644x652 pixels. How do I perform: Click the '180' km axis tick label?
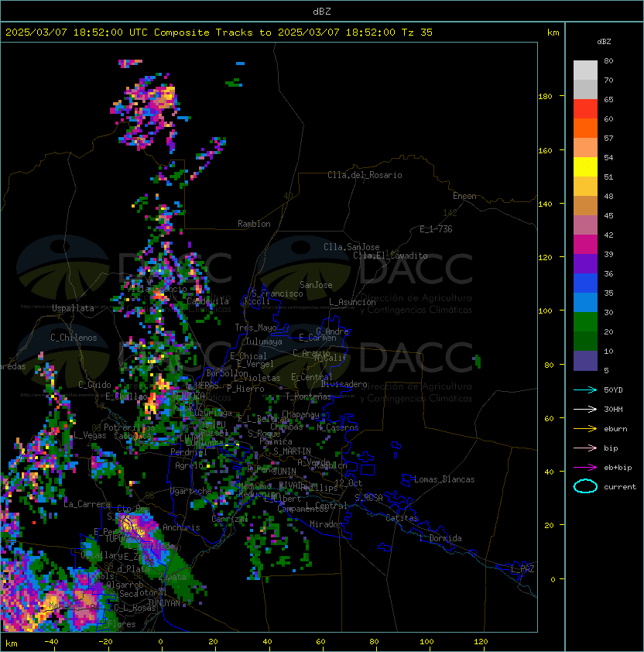point(545,97)
